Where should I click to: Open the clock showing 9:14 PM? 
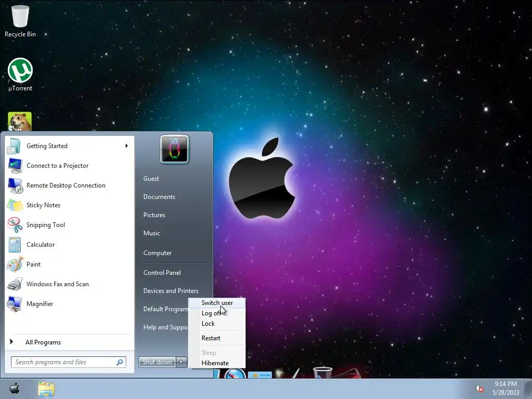506,389
